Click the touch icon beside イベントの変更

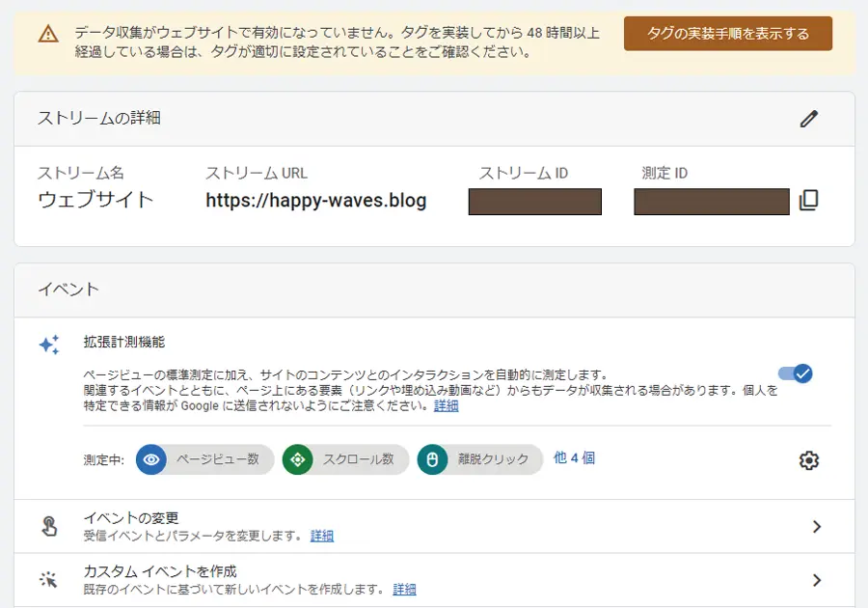click(x=49, y=526)
